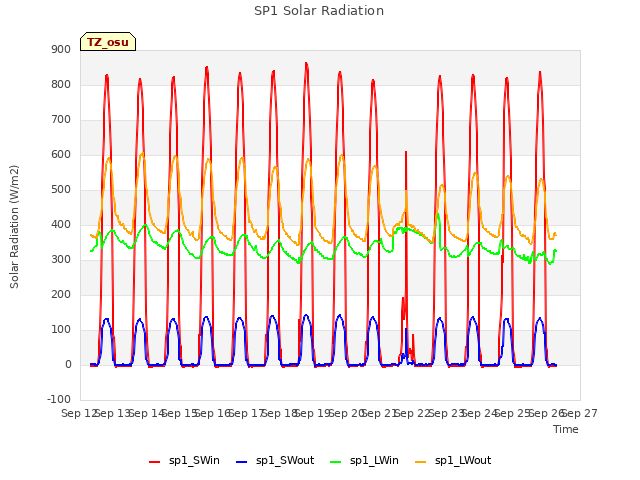Screen dimensions: 640x480
Task: Click the 800 y-axis tick label
Action: (x=61, y=84)
